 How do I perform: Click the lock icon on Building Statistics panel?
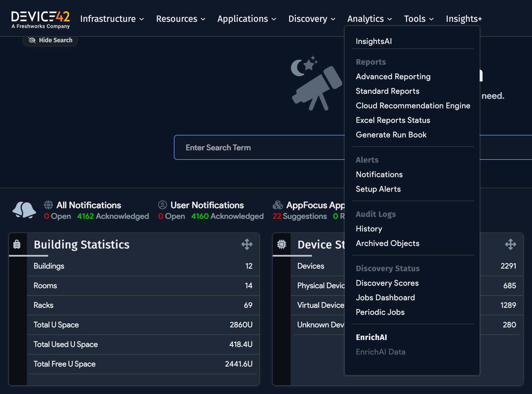(17, 244)
